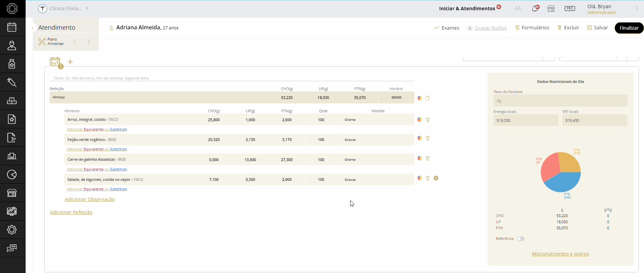Open the calendar icon in left sidebar

12,27
